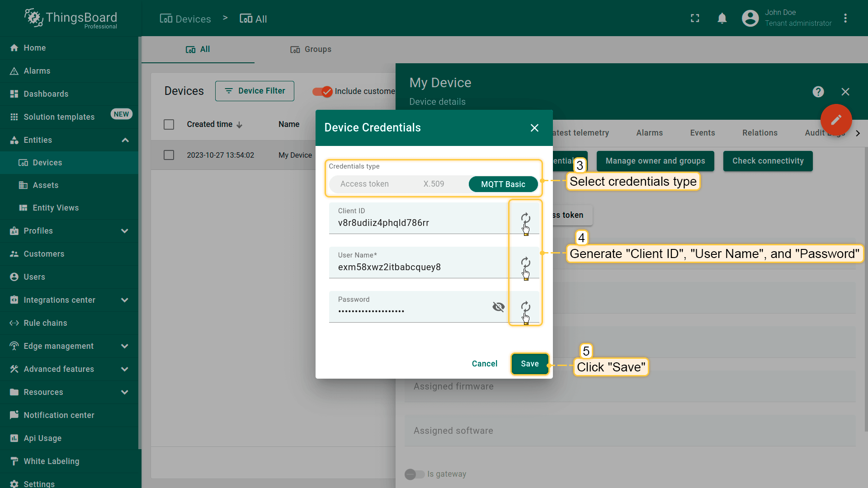Show password via crossed-eye icon
The width and height of the screenshot is (868, 488).
pyautogui.click(x=498, y=307)
